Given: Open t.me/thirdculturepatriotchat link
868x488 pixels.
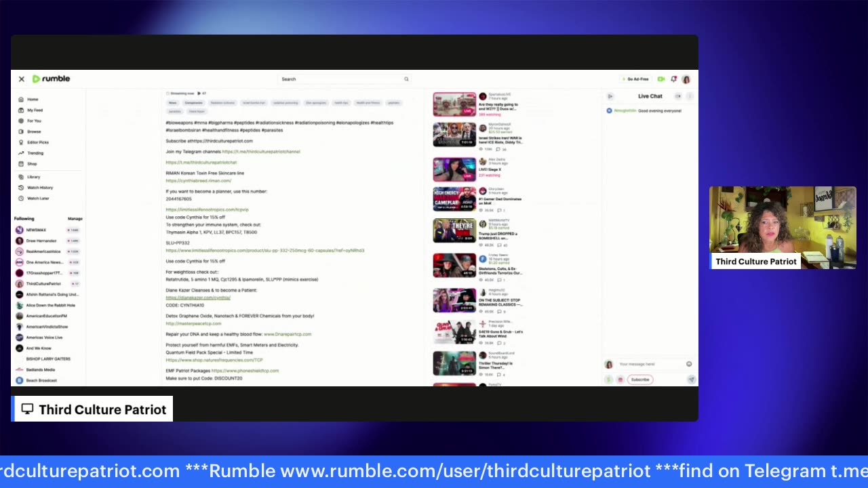Looking at the screenshot, I should click(201, 163).
